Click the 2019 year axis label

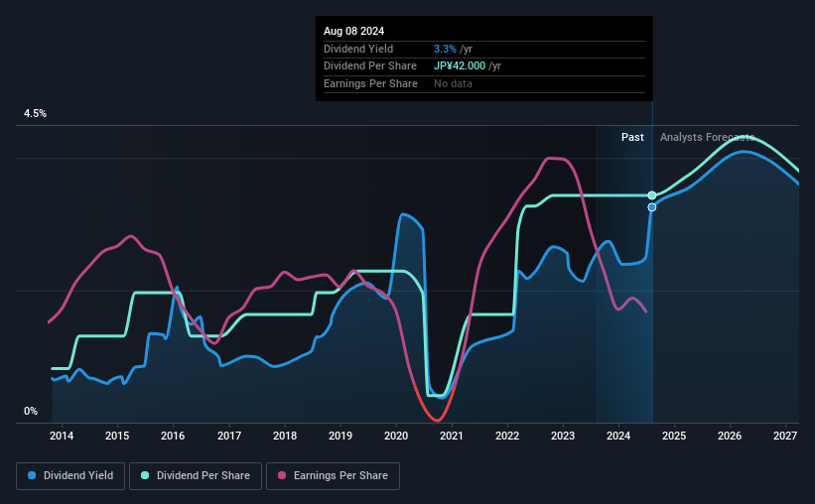pos(340,436)
